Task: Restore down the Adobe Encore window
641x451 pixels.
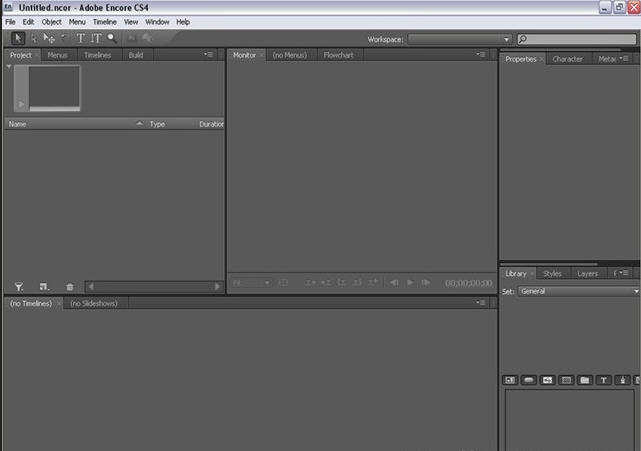Action: (620, 7)
